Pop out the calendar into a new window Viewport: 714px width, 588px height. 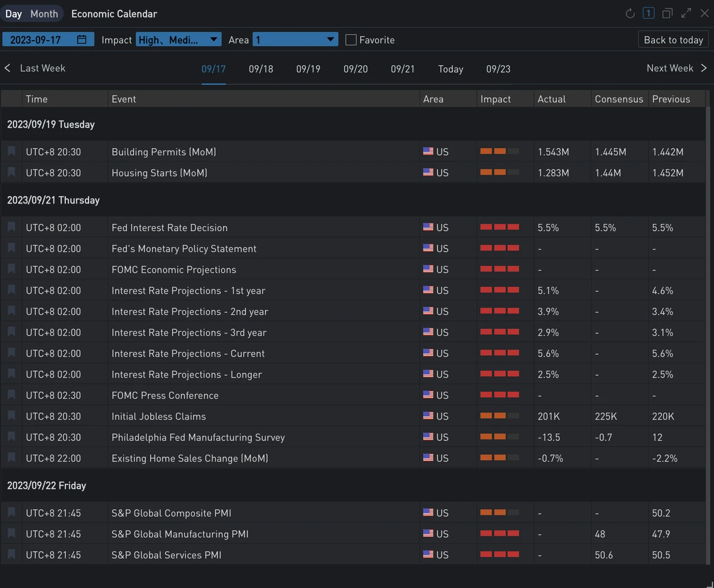click(667, 13)
